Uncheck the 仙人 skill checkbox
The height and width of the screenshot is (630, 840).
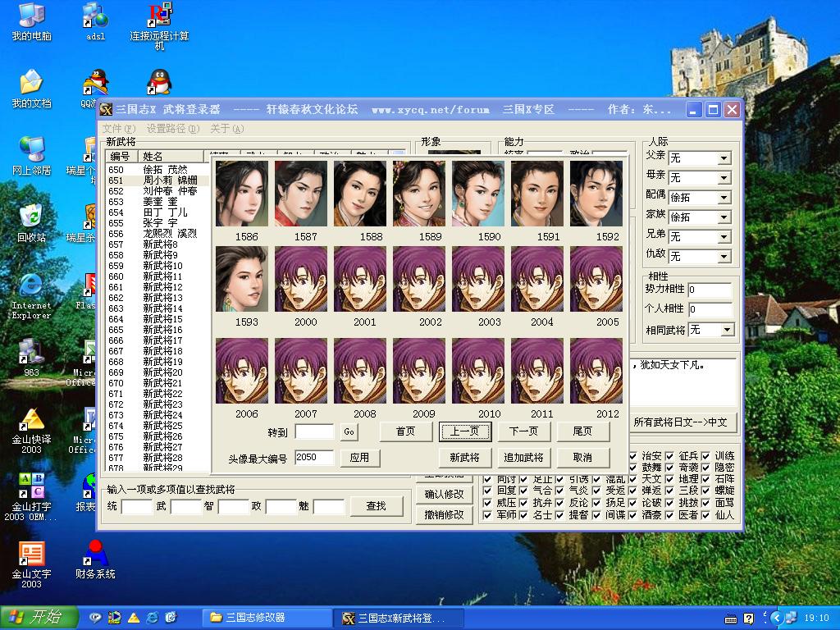[x=706, y=515]
